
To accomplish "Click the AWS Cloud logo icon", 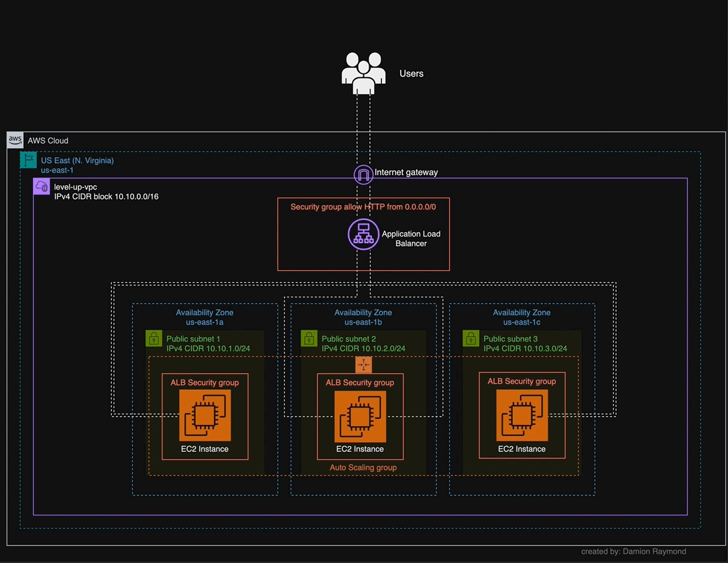I will point(14,140).
